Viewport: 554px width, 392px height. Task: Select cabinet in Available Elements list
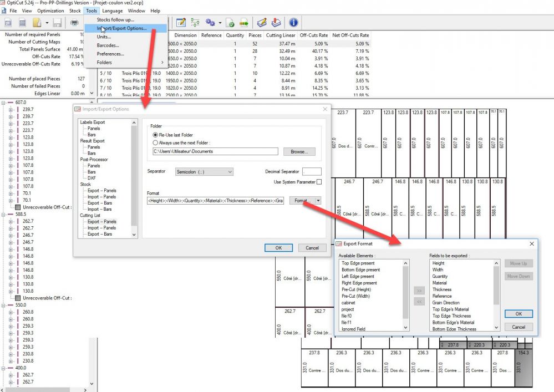[348, 303]
